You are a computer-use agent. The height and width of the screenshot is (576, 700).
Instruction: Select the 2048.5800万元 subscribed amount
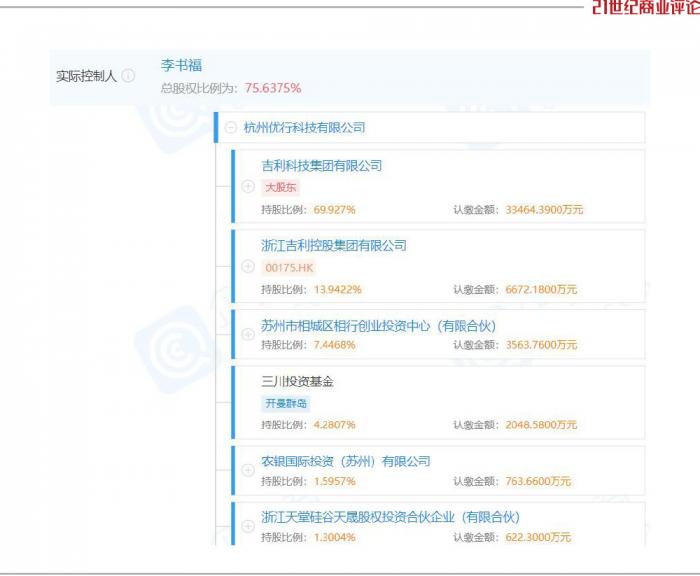pos(541,425)
